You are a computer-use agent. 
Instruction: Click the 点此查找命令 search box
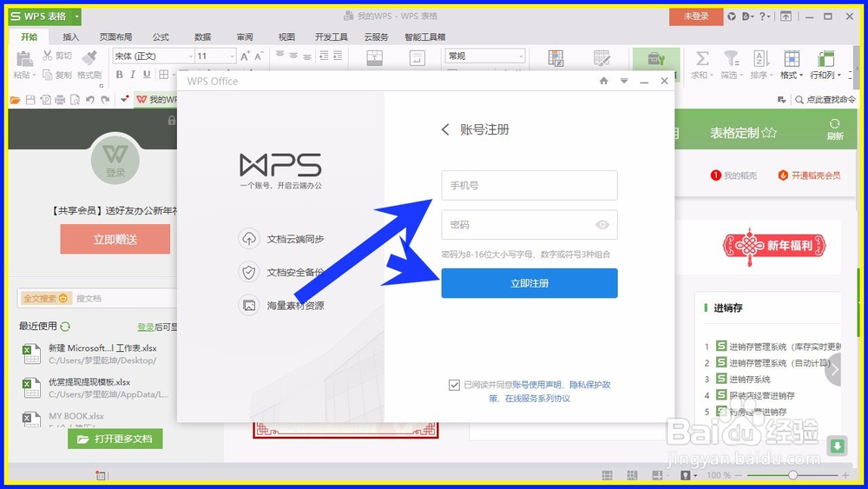tap(825, 100)
